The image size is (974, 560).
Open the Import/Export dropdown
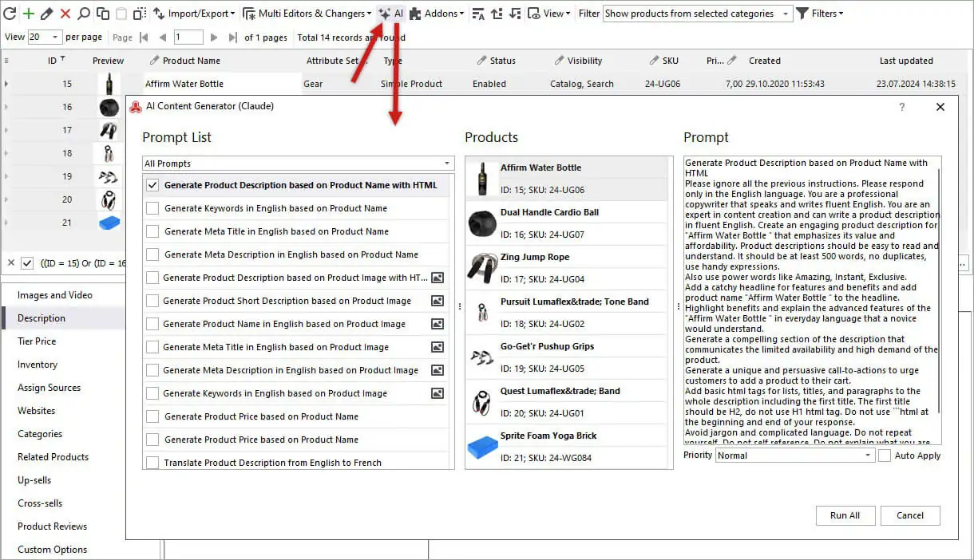(194, 14)
